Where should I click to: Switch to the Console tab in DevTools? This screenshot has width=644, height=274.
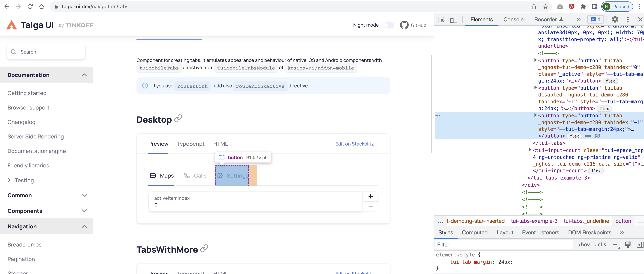coord(513,20)
